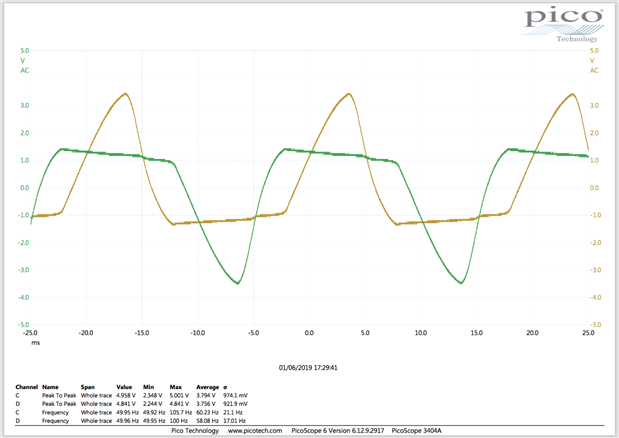The image size is (619, 438).
Task: Click the 0.0 time axis label
Action: pos(309,334)
